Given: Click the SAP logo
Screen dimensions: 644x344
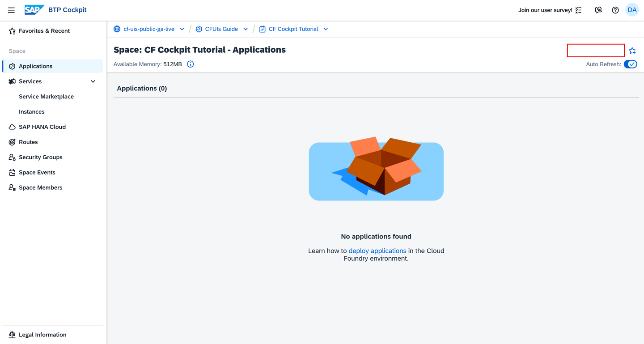Looking at the screenshot, I should pos(34,10).
